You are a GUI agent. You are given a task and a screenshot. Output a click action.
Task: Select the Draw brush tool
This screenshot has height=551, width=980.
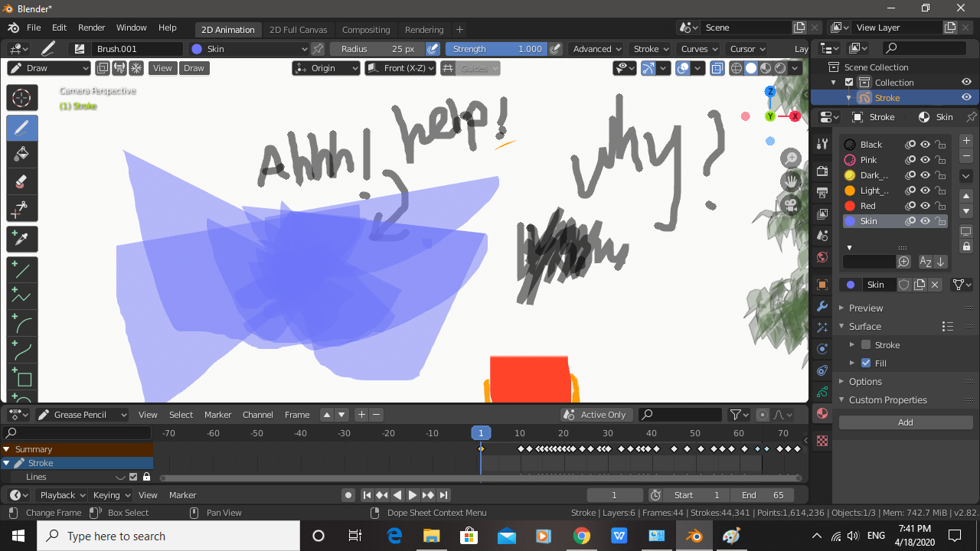point(21,128)
